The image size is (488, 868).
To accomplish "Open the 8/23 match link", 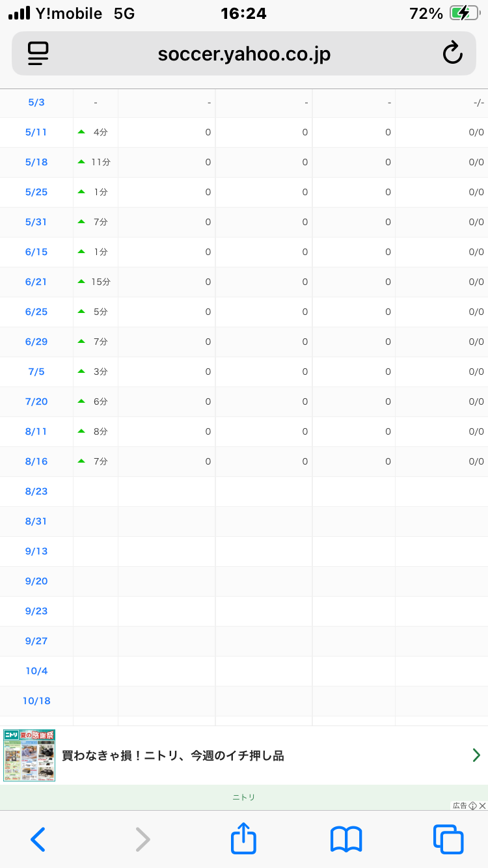I will click(36, 491).
